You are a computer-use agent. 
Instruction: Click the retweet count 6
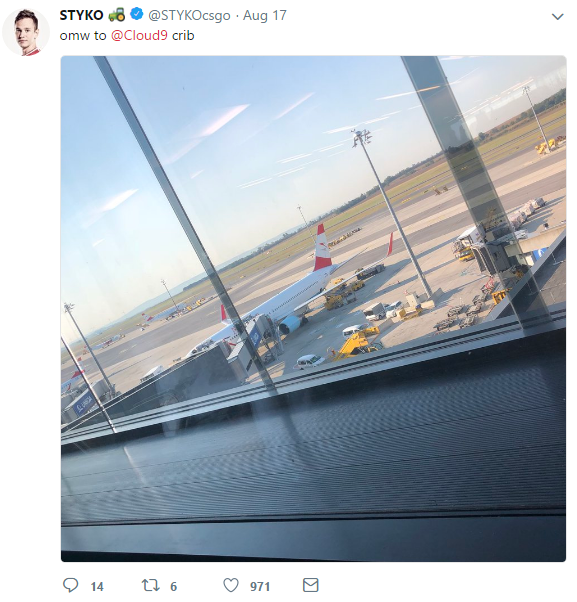(173, 587)
